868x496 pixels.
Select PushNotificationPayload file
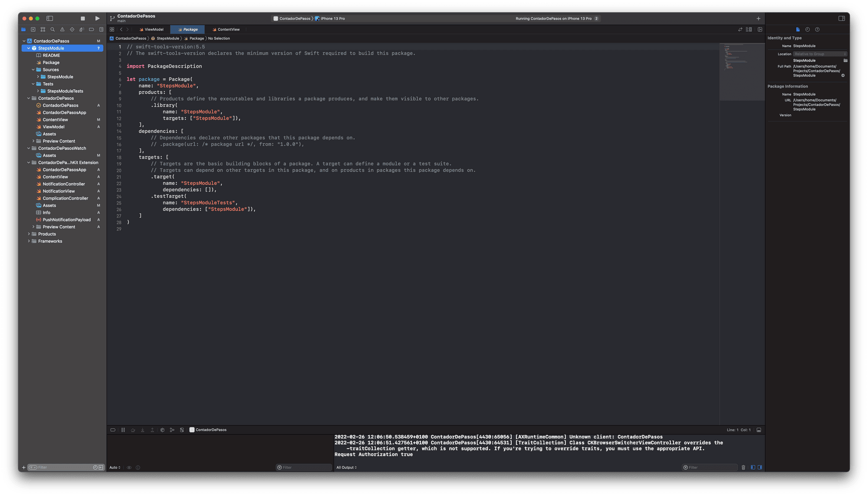pos(66,220)
